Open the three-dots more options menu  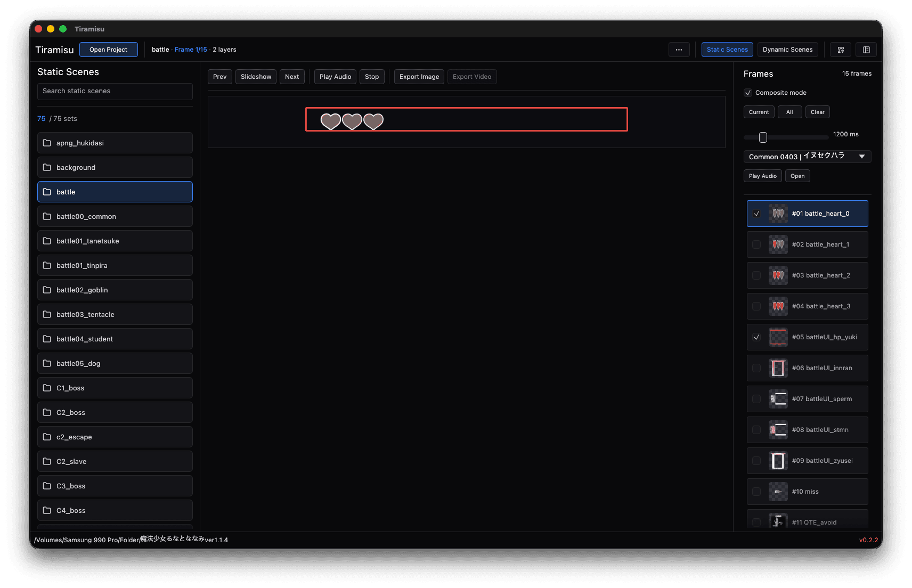[679, 50]
